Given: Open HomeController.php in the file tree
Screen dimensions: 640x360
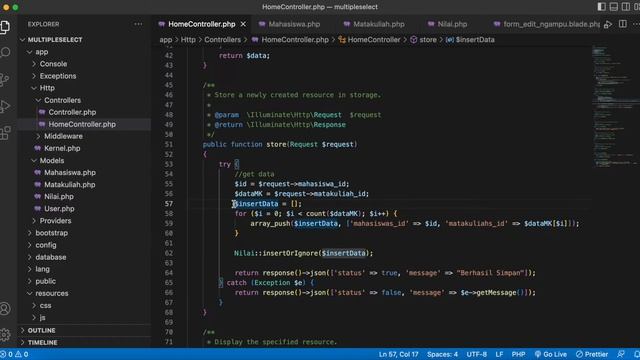Looking at the screenshot, I should click(82, 124).
